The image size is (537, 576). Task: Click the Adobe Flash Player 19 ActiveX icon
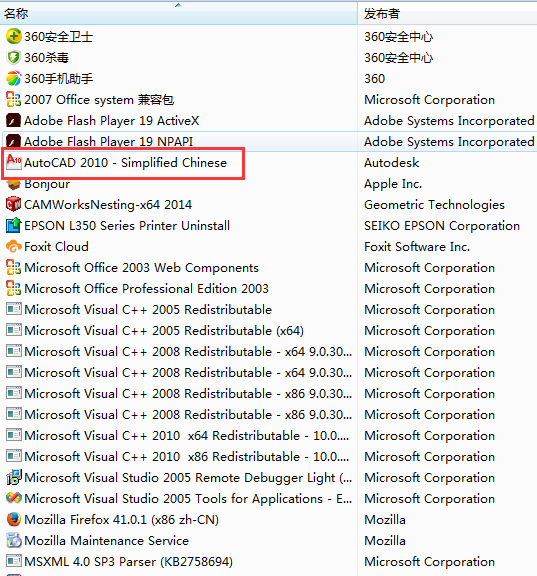[x=14, y=120]
